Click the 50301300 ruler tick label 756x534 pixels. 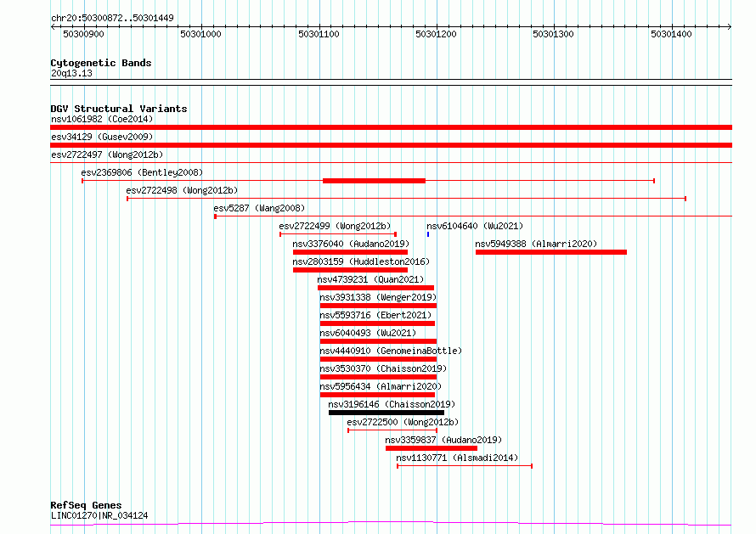click(553, 34)
